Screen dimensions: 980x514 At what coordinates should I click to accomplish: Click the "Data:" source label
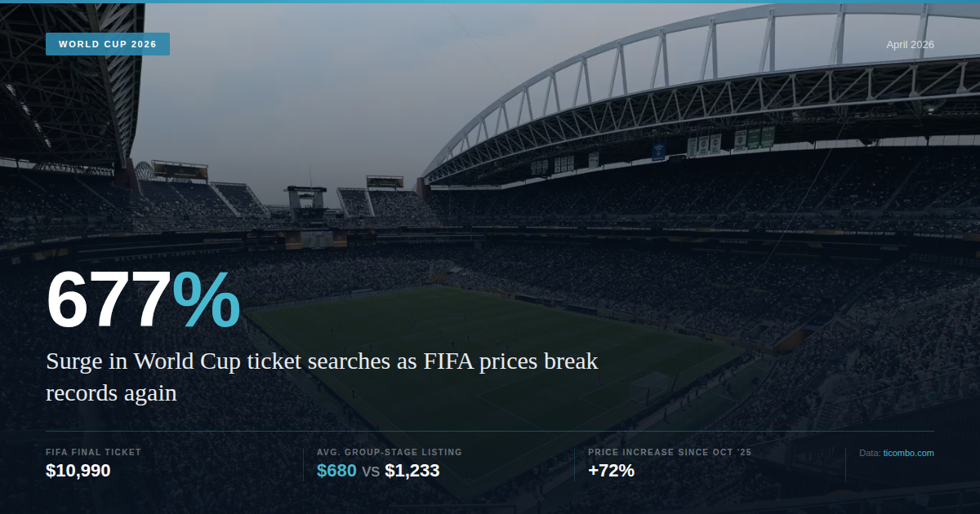tap(870, 453)
